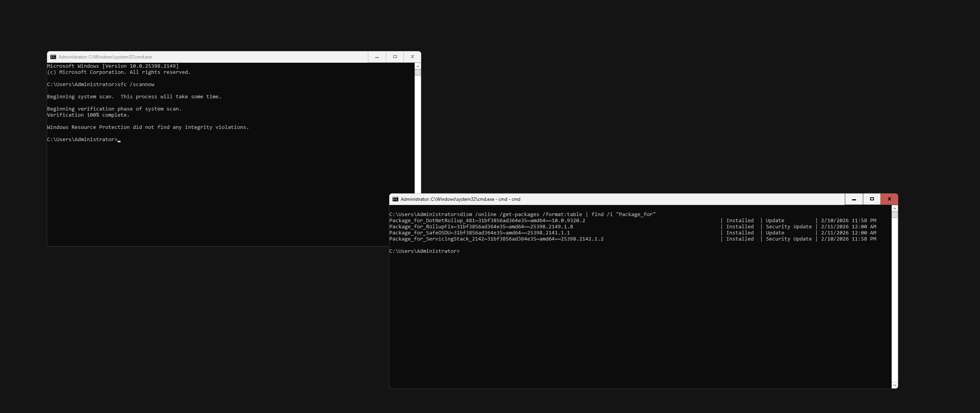Image resolution: width=980 pixels, height=413 pixels.
Task: Minimize the sfc /scannow command prompt window
Action: click(x=377, y=57)
